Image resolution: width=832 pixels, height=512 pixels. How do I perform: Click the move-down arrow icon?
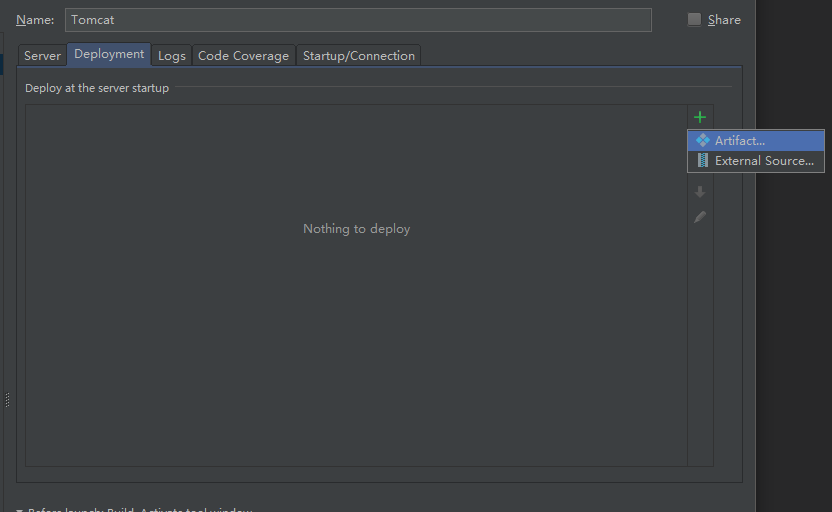(x=700, y=192)
